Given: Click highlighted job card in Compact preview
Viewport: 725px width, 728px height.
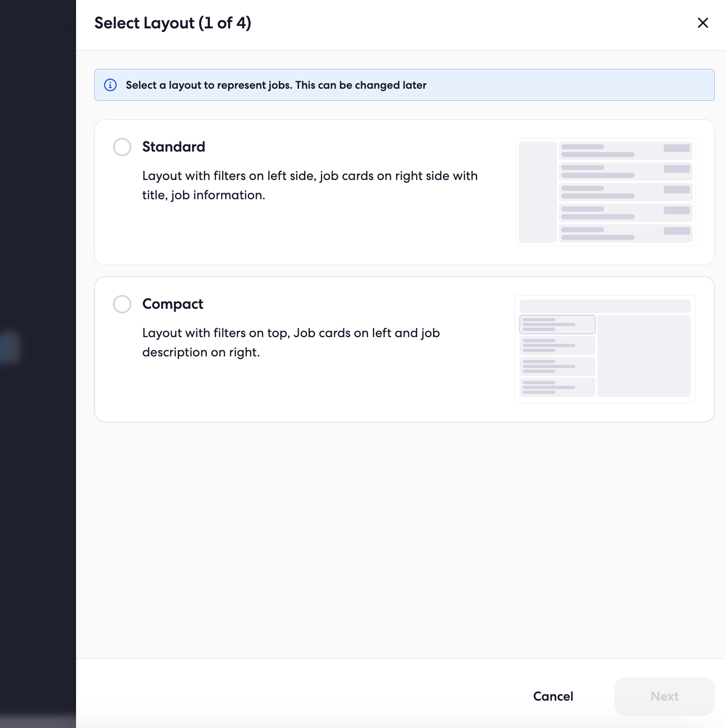Looking at the screenshot, I should [x=558, y=324].
